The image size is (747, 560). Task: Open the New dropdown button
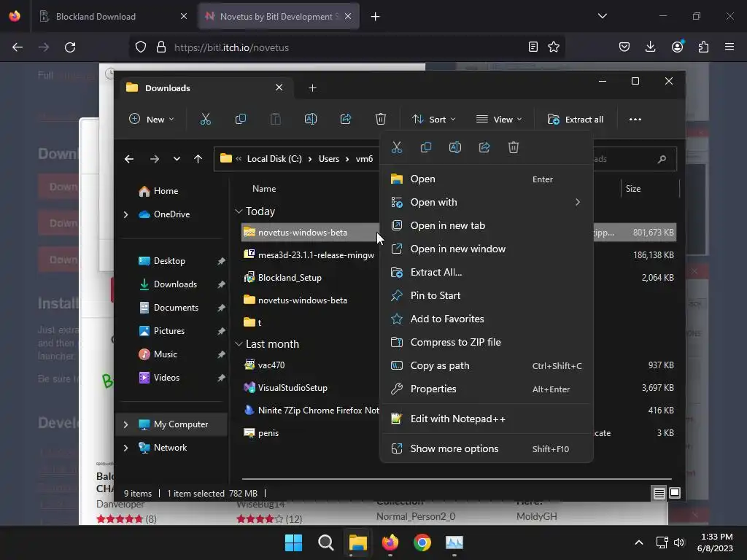pyautogui.click(x=152, y=119)
